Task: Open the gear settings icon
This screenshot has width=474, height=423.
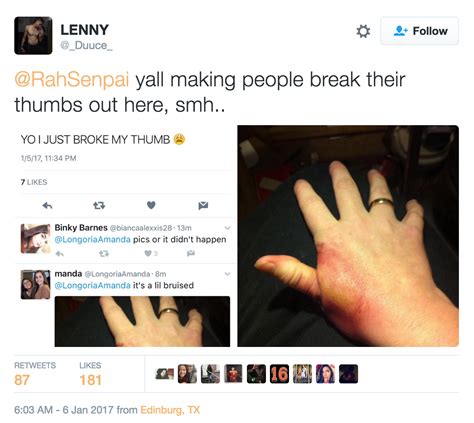Action: pyautogui.click(x=363, y=31)
